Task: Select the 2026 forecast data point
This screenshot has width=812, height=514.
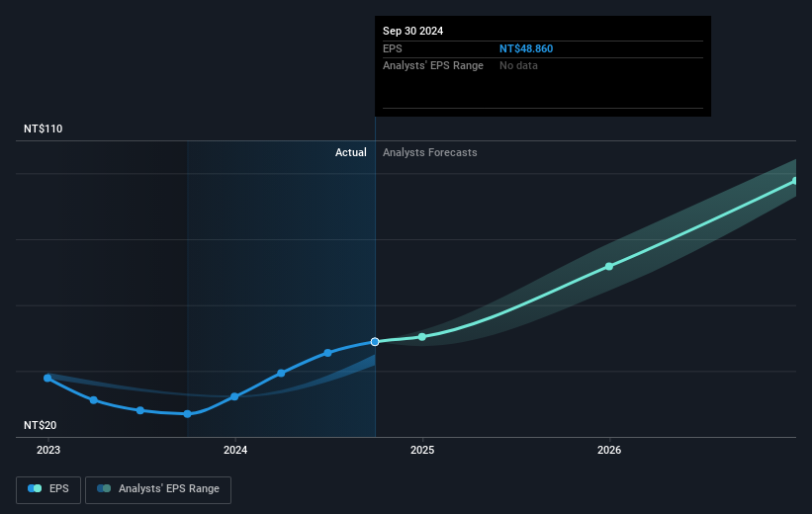Action: [609, 266]
